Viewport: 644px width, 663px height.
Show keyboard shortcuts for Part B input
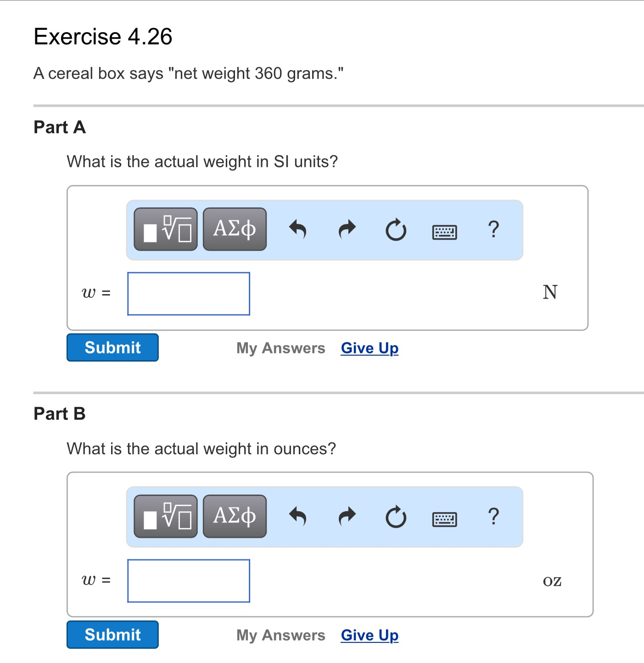[x=444, y=519]
